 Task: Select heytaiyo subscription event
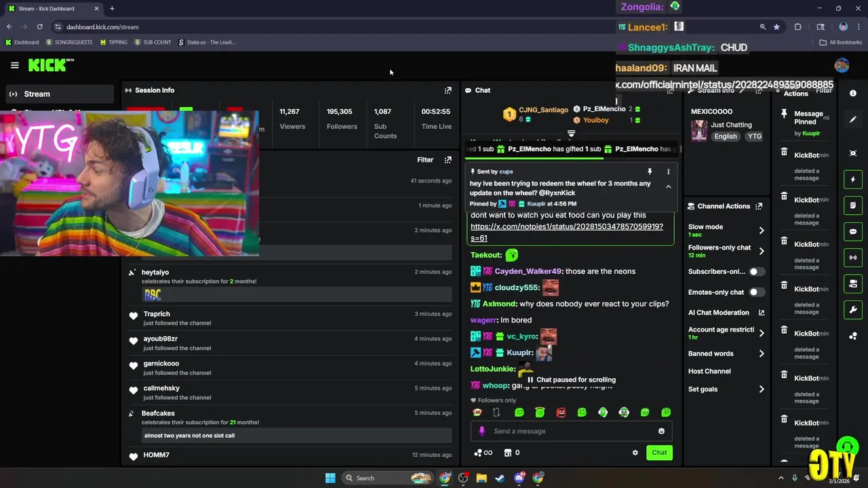[292, 284]
